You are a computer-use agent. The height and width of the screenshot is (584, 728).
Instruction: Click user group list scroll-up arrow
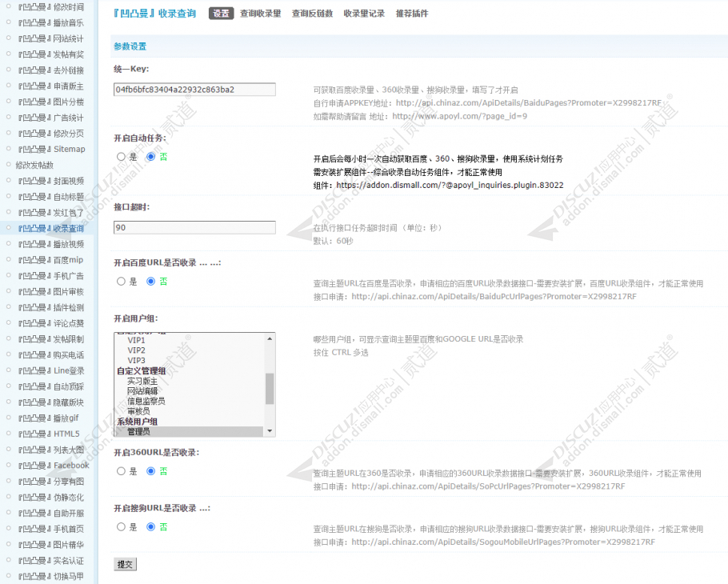270,338
